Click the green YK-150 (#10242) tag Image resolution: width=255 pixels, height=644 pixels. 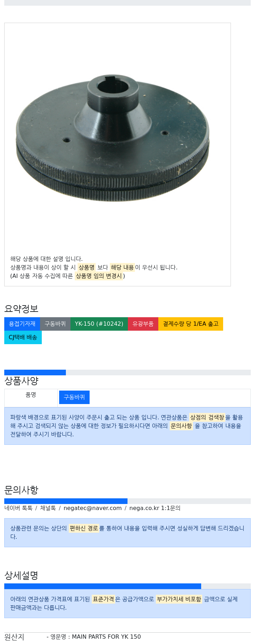[99, 324]
